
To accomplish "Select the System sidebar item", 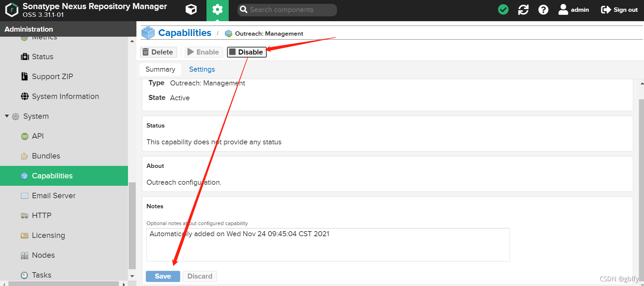I will (x=64, y=116).
